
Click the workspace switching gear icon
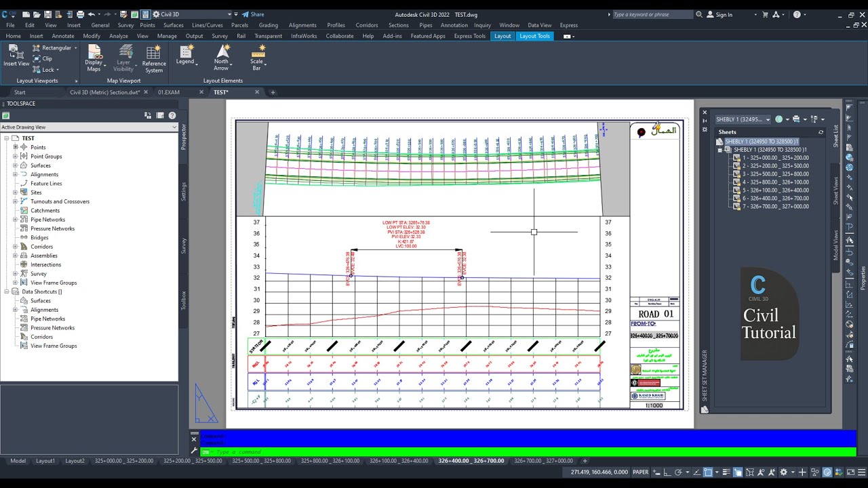click(783, 472)
